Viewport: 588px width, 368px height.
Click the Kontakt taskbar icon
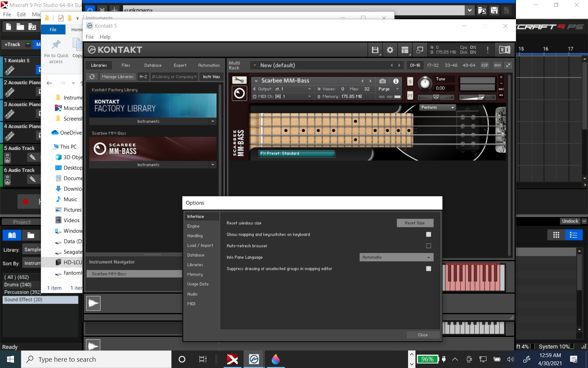tap(254, 359)
